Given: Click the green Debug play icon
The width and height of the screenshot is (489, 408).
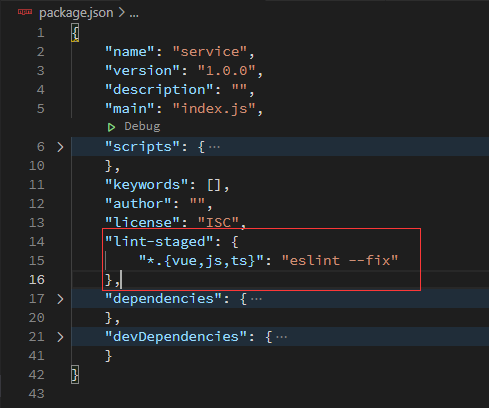Looking at the screenshot, I should click(111, 127).
